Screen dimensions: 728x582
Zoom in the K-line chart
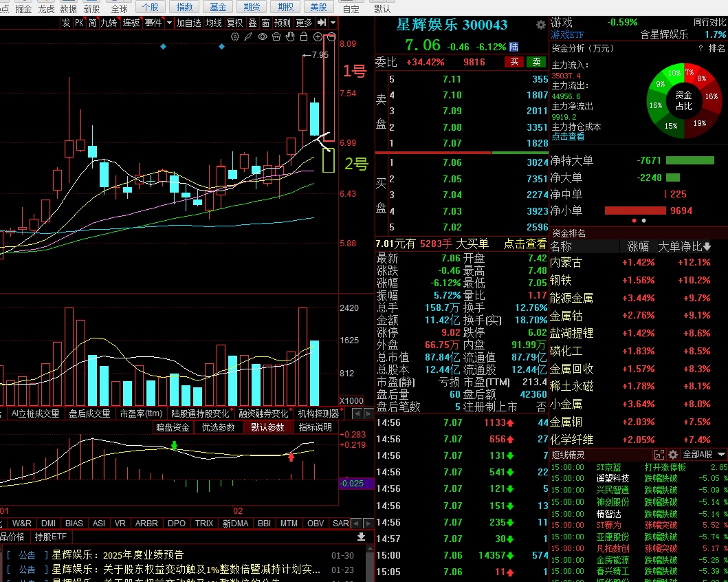(318, 37)
